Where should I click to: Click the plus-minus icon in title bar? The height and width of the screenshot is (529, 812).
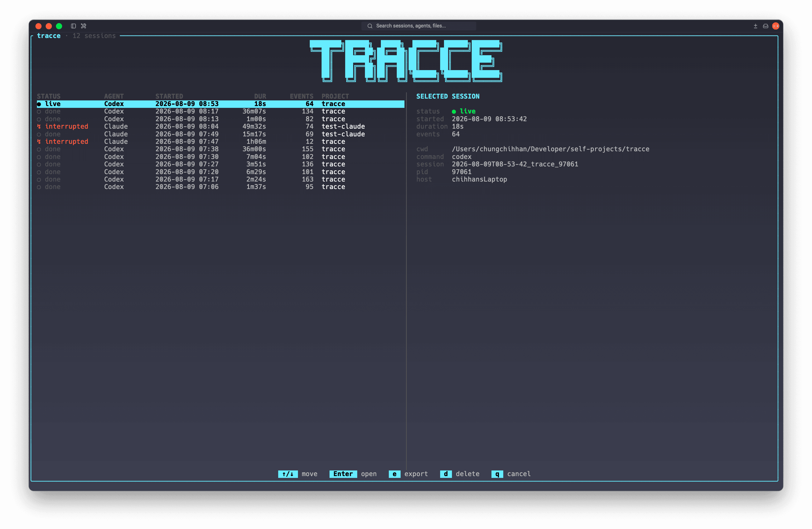(755, 26)
